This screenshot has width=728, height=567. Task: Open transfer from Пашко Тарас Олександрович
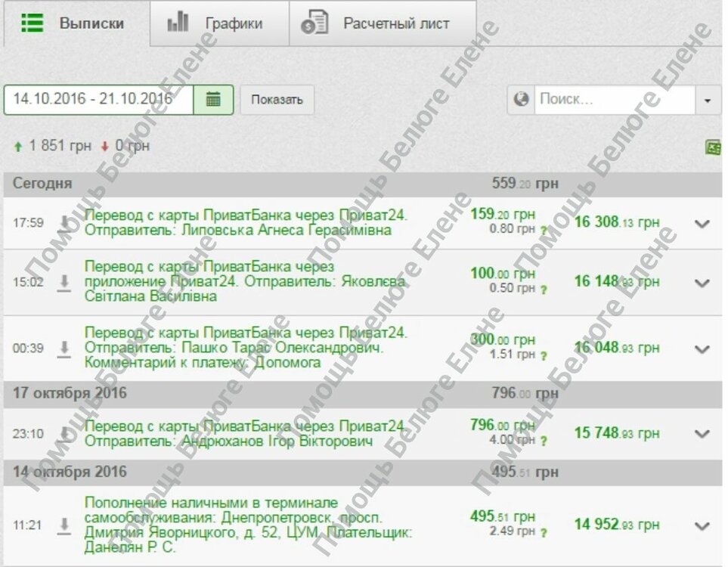click(246, 348)
